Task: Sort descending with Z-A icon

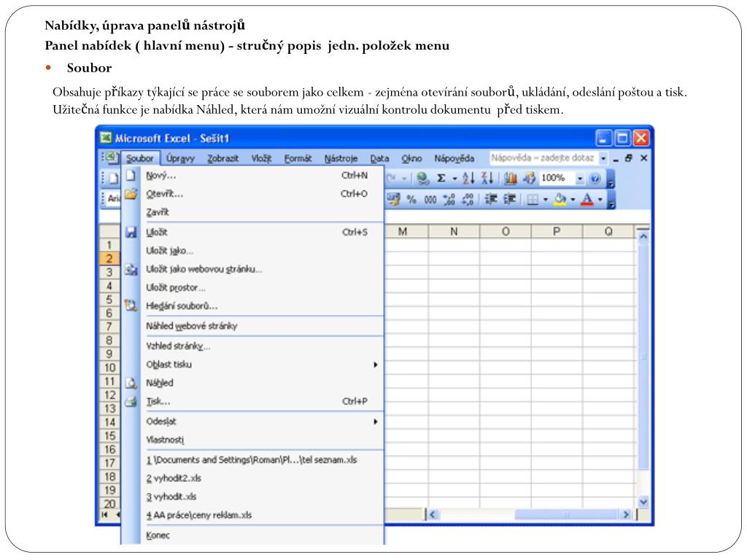Action: pos(487,179)
